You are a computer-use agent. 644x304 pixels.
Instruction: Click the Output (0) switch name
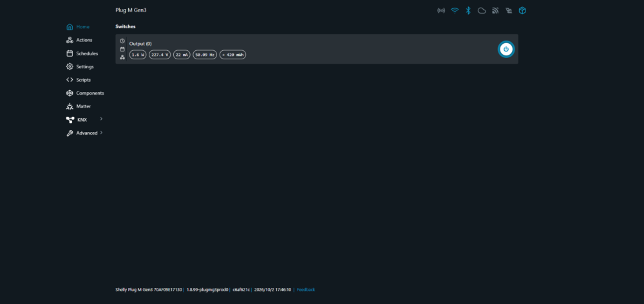[x=140, y=44]
